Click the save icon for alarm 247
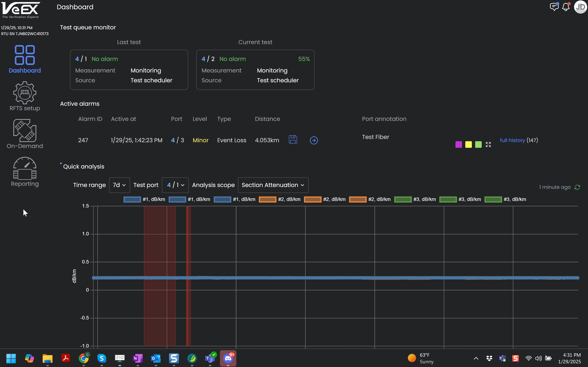Screen dimensions: 588x367 [293, 140]
